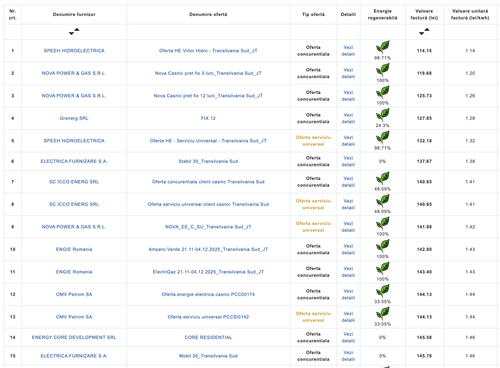The width and height of the screenshot is (500, 368).
Task: Open Mobil 30_Transilvania Sud offer
Action: click(x=208, y=356)
